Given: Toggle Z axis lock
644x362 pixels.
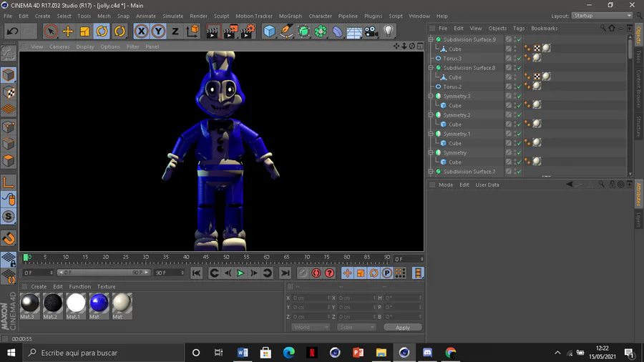Looking at the screenshot, I should 175,31.
